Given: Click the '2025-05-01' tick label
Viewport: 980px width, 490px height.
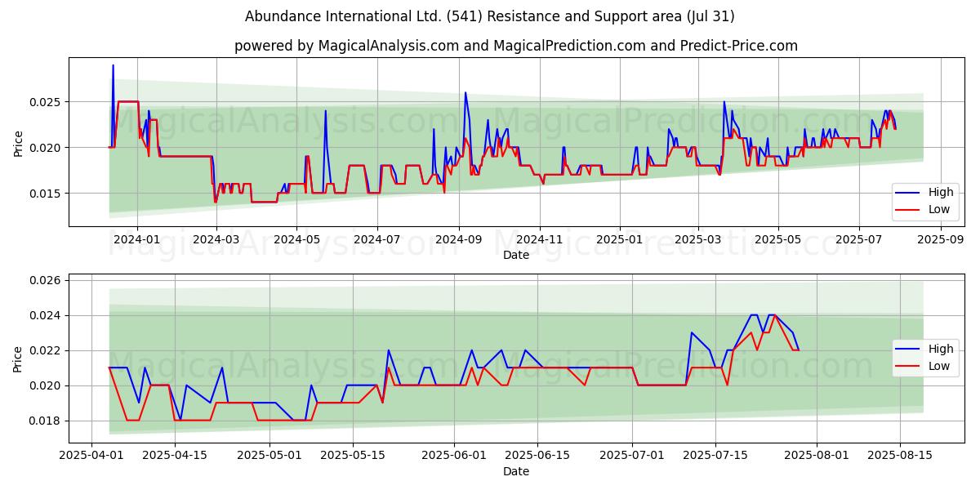Looking at the screenshot, I should tap(270, 456).
